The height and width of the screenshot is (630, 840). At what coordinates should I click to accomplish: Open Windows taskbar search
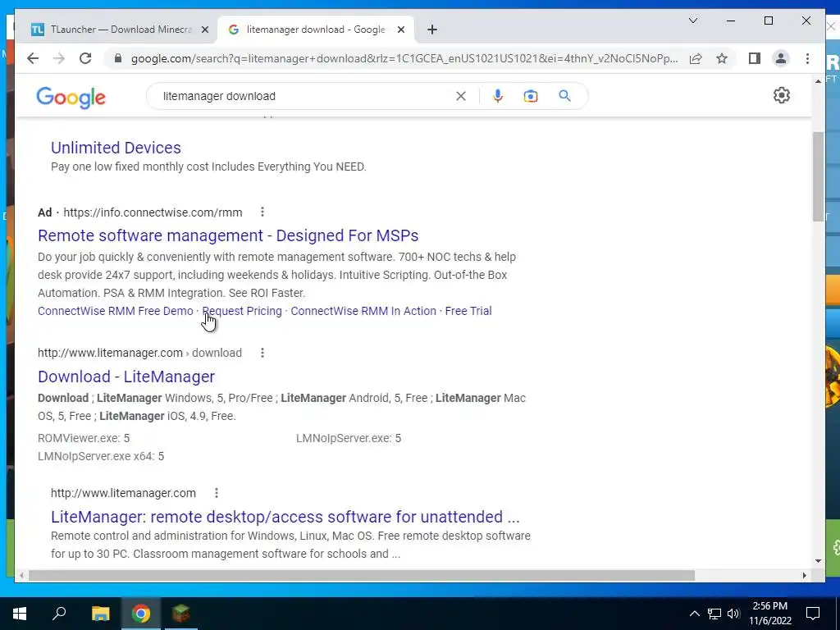[x=59, y=614]
